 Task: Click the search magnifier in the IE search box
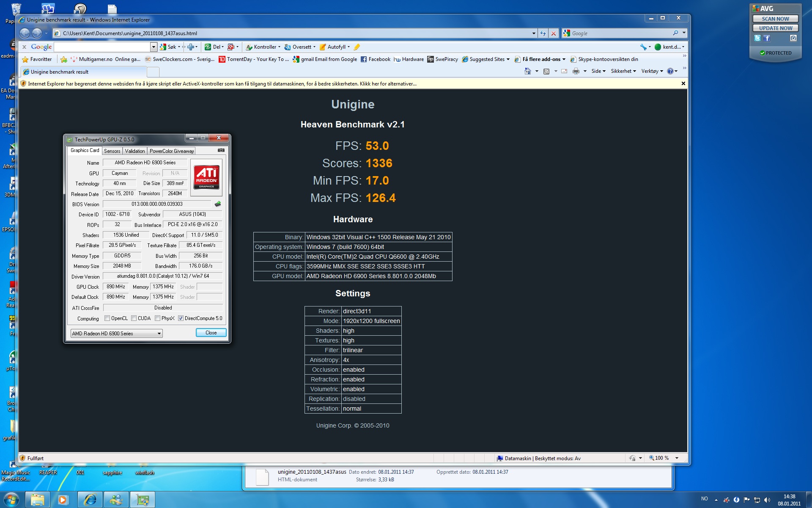[675, 33]
